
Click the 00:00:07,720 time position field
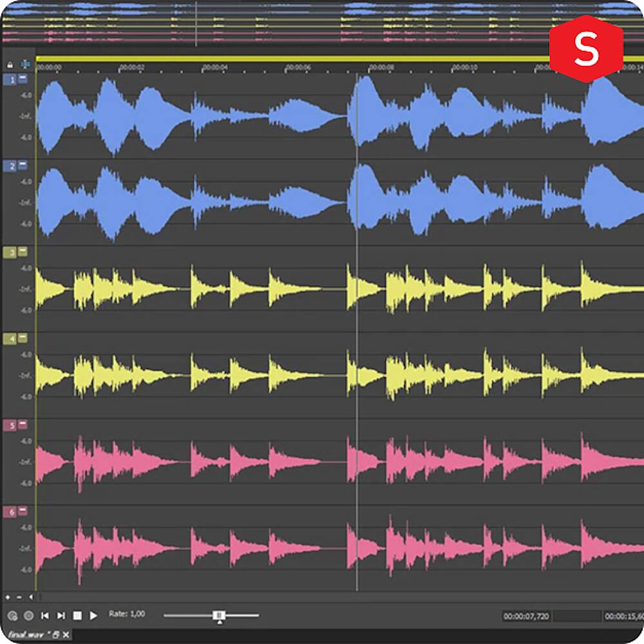pos(526,616)
